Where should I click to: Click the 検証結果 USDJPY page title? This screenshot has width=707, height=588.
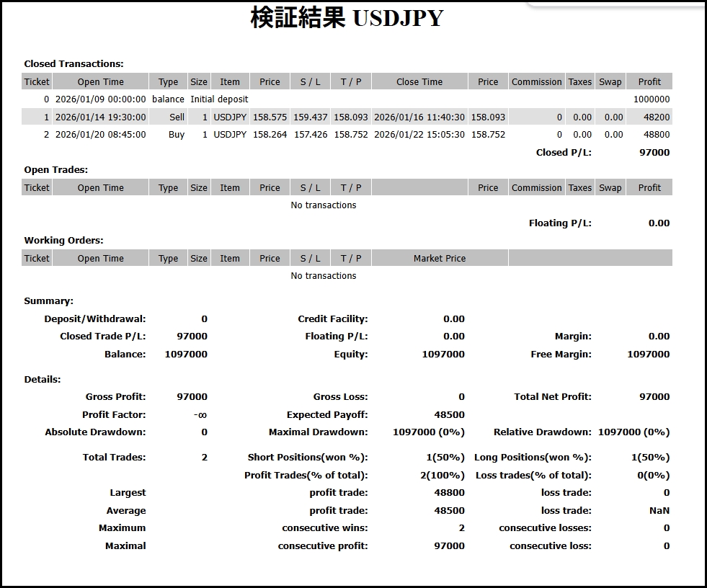347,17
